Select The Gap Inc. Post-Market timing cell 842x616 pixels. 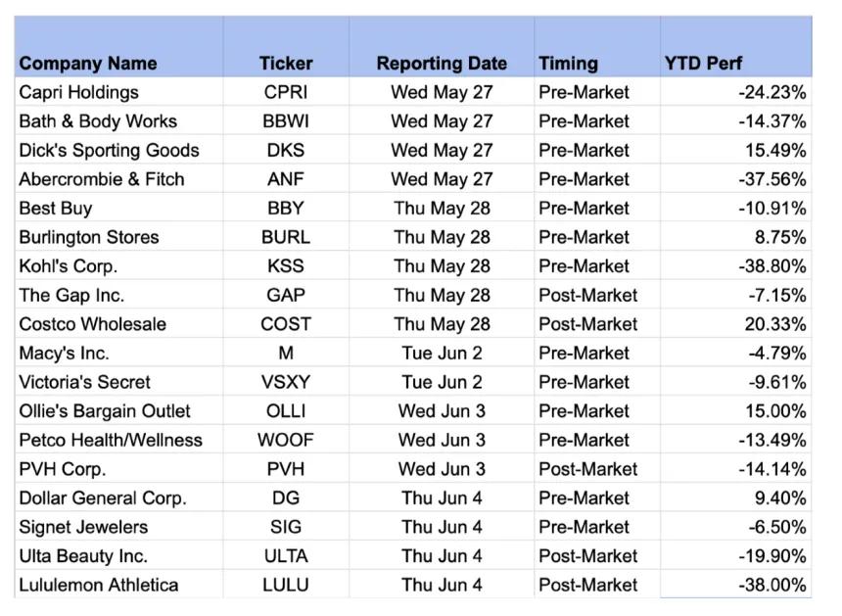coord(597,295)
